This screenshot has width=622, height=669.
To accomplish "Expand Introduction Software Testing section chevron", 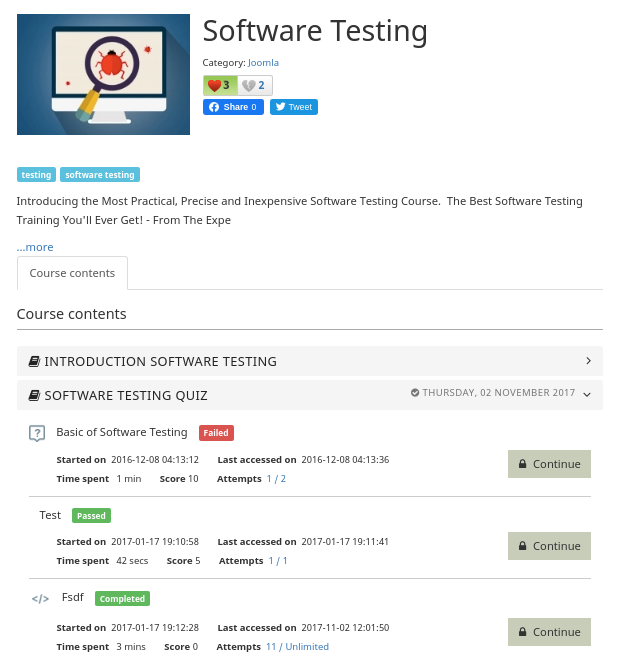I will [588, 361].
